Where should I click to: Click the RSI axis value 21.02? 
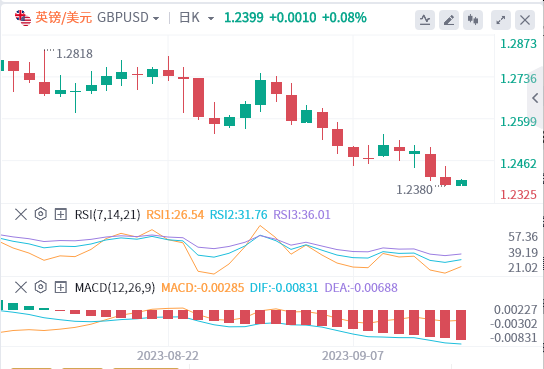[x=523, y=268]
